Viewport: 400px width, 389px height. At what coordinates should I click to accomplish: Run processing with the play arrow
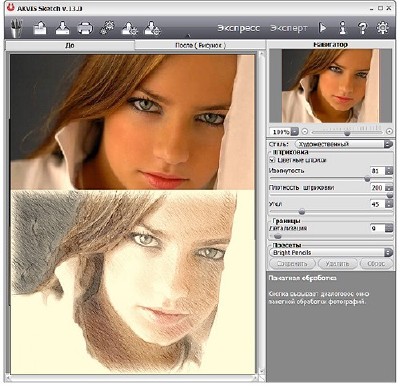click(x=322, y=28)
